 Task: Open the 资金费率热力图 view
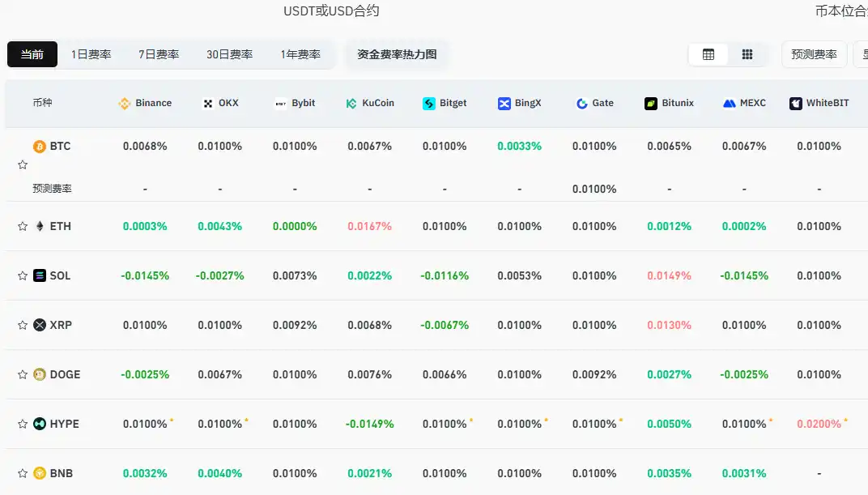click(396, 53)
